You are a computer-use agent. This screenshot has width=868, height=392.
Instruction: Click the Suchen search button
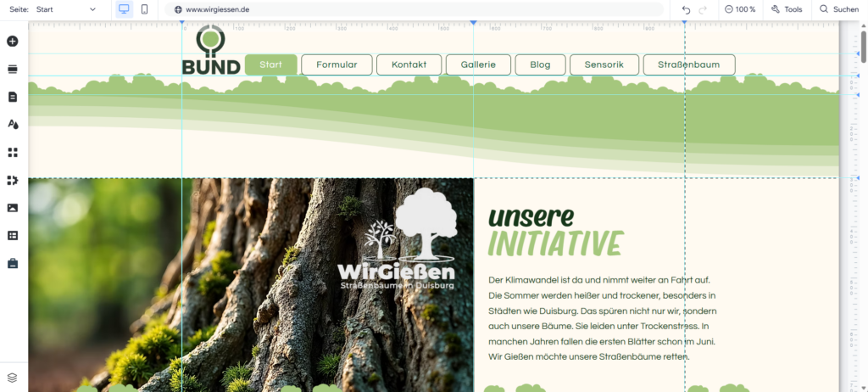[x=838, y=9]
